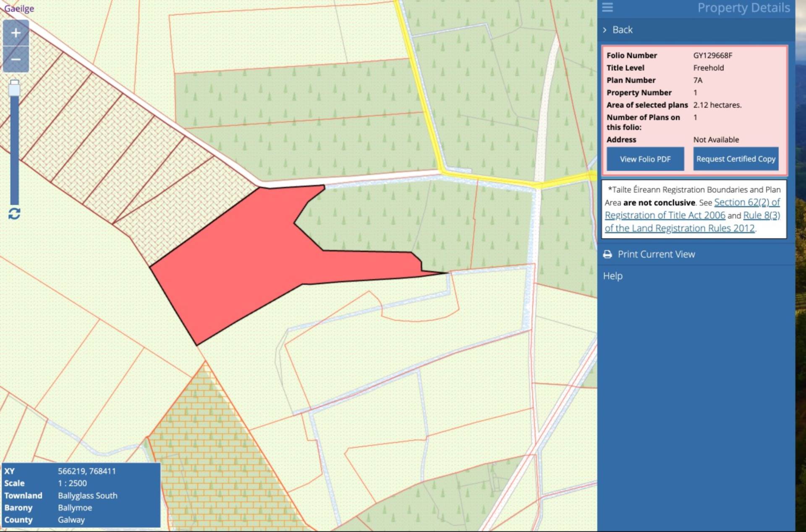
Task: Open the Help menu item
Action: click(612, 276)
